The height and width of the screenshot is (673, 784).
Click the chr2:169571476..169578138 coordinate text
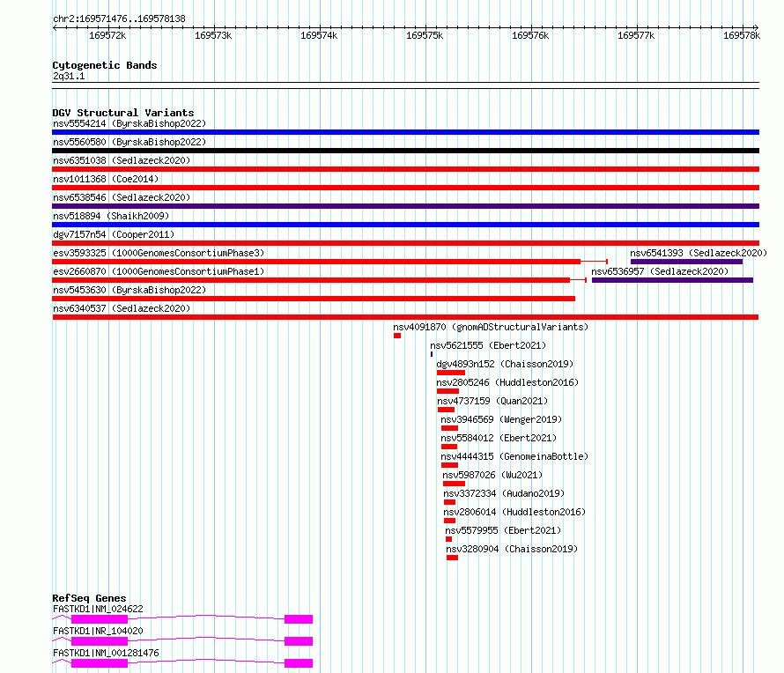coord(119,19)
